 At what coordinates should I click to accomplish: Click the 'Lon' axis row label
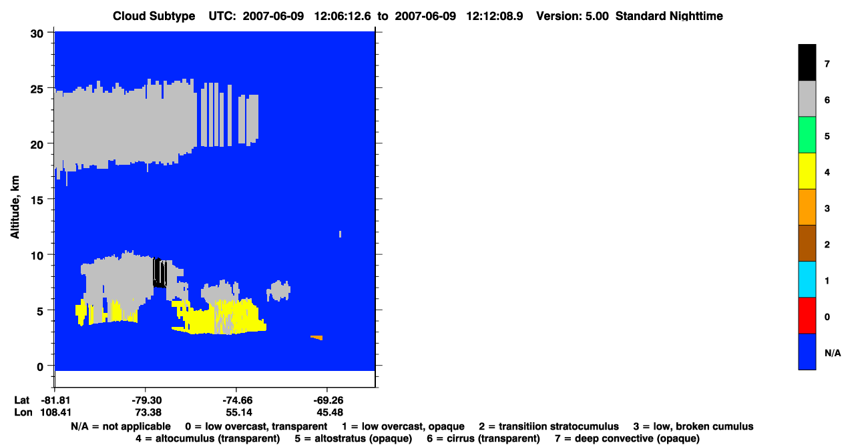pyautogui.click(x=23, y=412)
